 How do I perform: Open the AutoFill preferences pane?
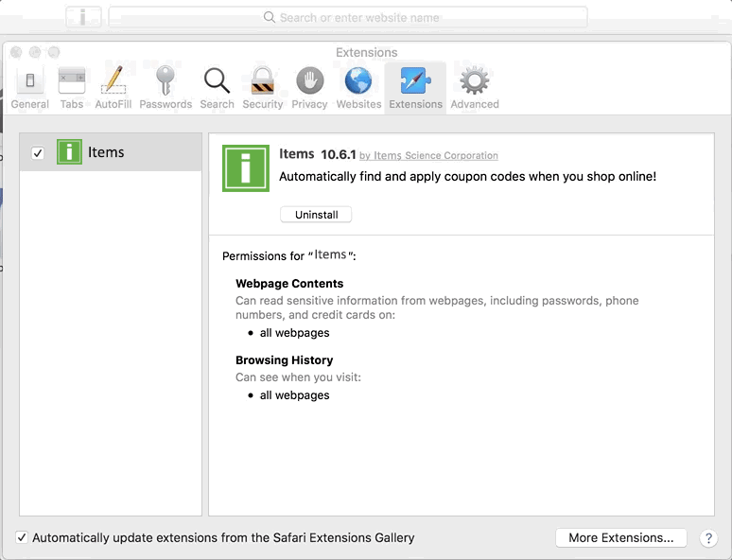tap(113, 88)
